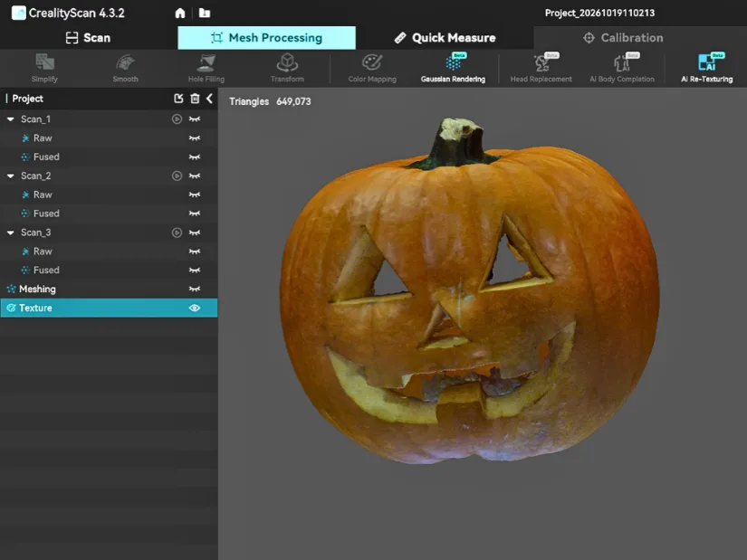Show the Meshing model
Viewport: 747px width, 560px height.
pyautogui.click(x=195, y=289)
